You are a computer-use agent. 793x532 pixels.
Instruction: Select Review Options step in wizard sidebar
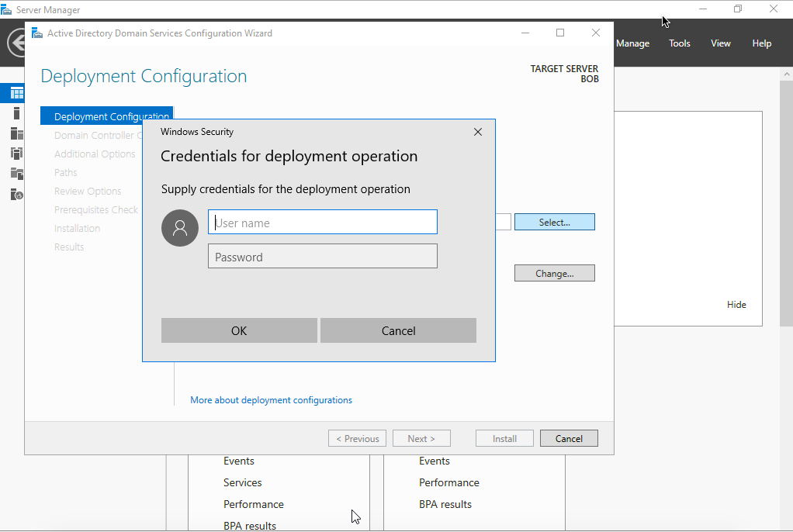(88, 191)
